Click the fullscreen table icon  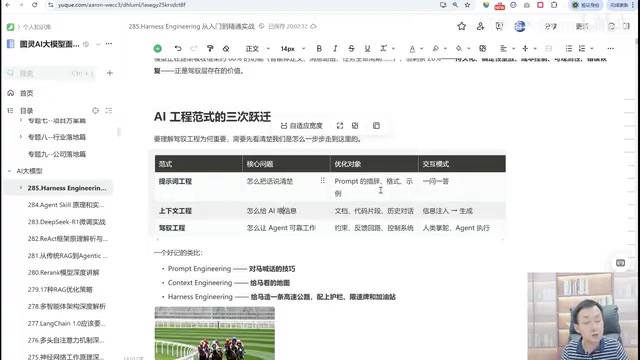(340, 126)
